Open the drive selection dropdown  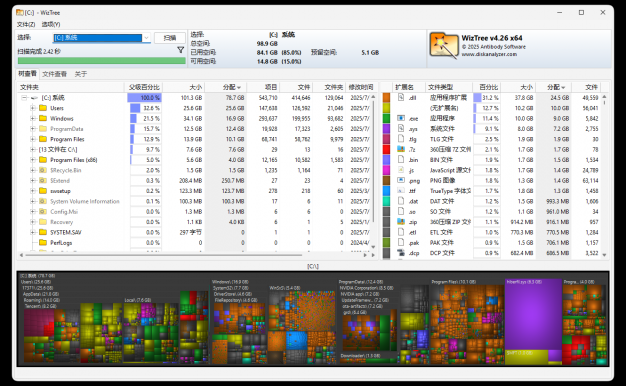[x=147, y=38]
